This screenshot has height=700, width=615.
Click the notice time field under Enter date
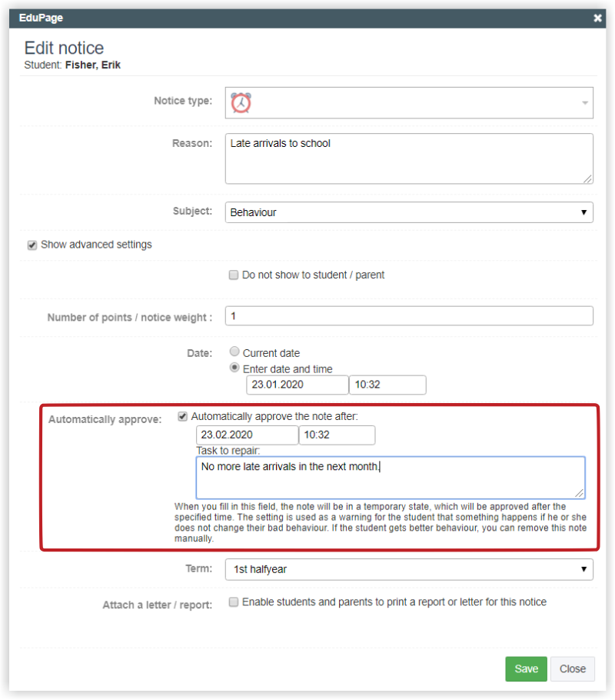387,385
